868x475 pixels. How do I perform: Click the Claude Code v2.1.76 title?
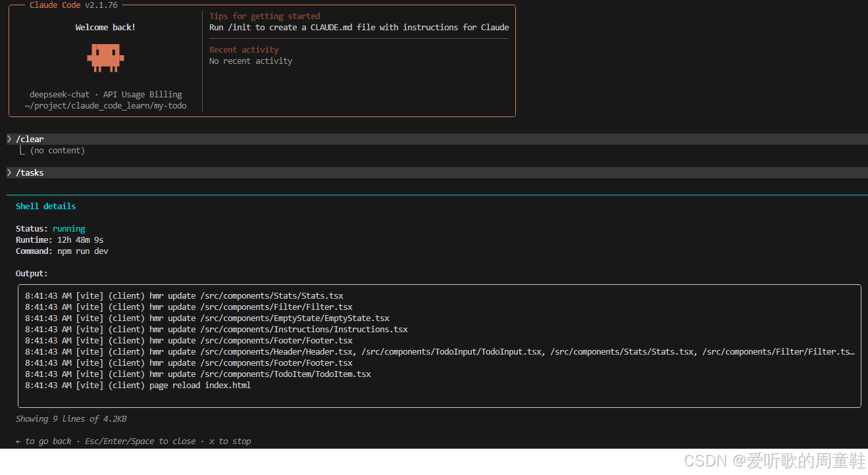(x=74, y=5)
